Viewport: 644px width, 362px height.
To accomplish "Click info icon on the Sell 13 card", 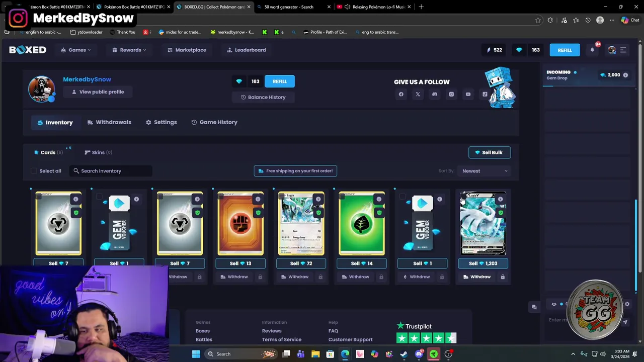I will pos(258,199).
